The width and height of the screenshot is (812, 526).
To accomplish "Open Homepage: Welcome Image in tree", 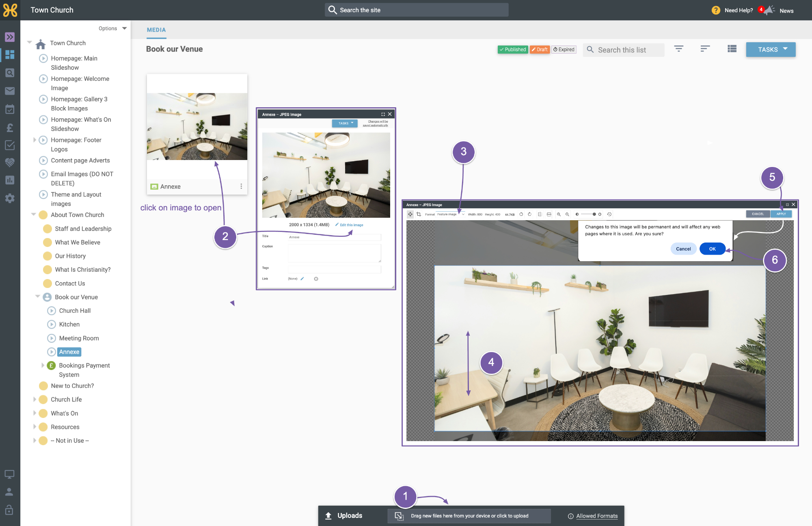I will pos(80,83).
